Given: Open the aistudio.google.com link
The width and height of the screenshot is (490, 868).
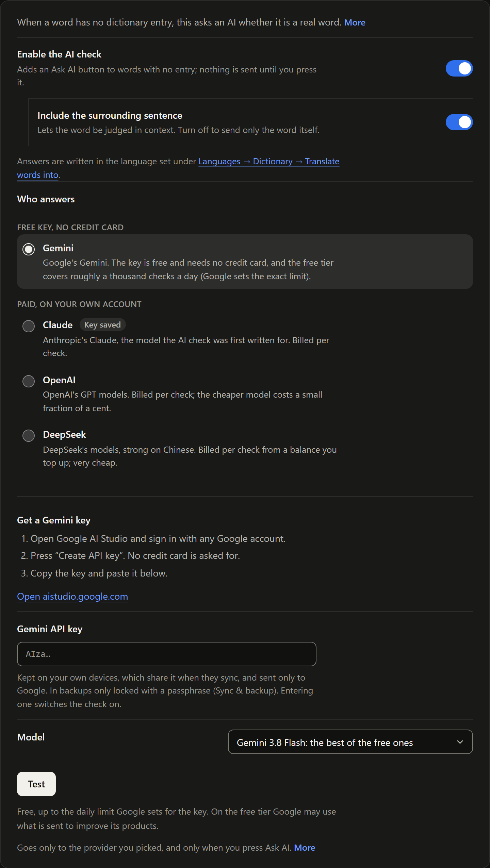Looking at the screenshot, I should [x=72, y=596].
